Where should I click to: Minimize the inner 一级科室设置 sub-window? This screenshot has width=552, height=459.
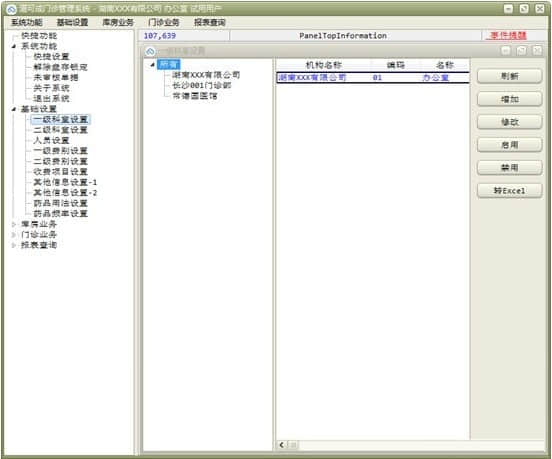point(506,51)
